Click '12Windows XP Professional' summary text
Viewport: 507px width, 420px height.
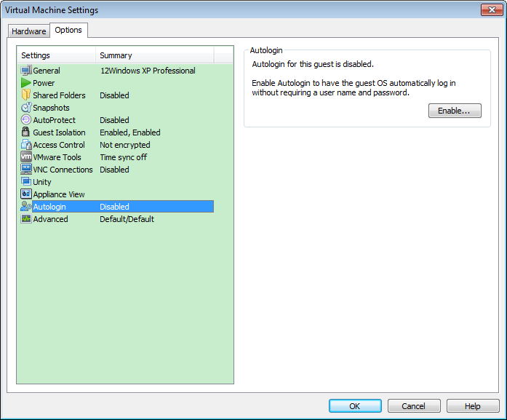(148, 71)
